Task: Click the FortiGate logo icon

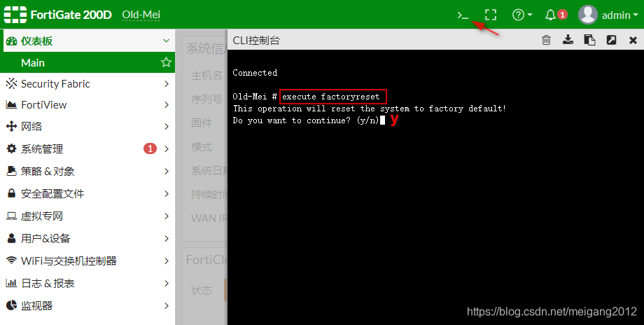Action: (15, 15)
